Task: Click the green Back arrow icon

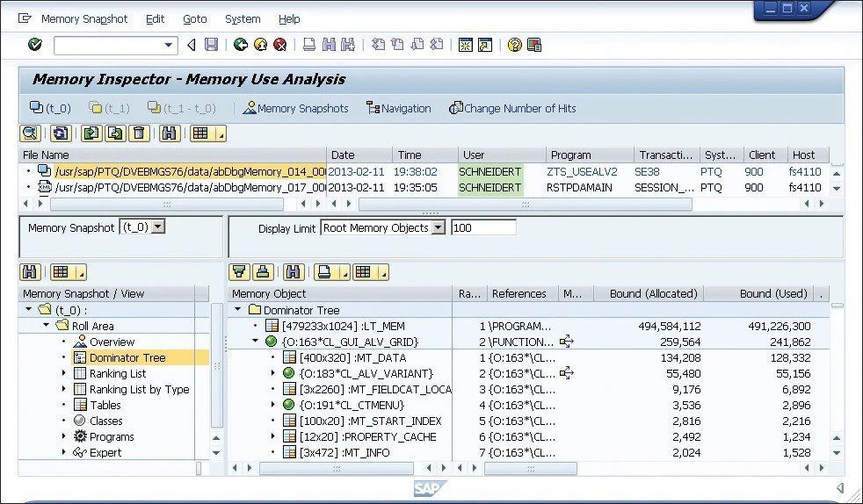Action: coord(241,45)
